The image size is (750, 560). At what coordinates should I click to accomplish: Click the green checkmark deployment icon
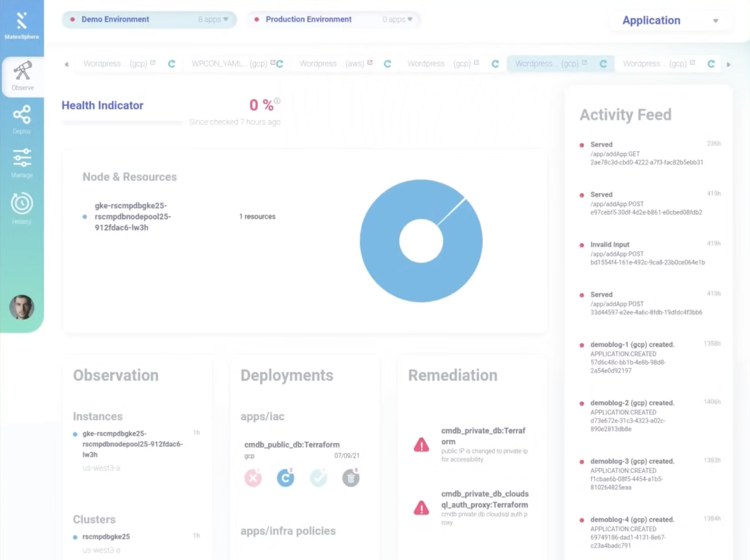(x=318, y=478)
